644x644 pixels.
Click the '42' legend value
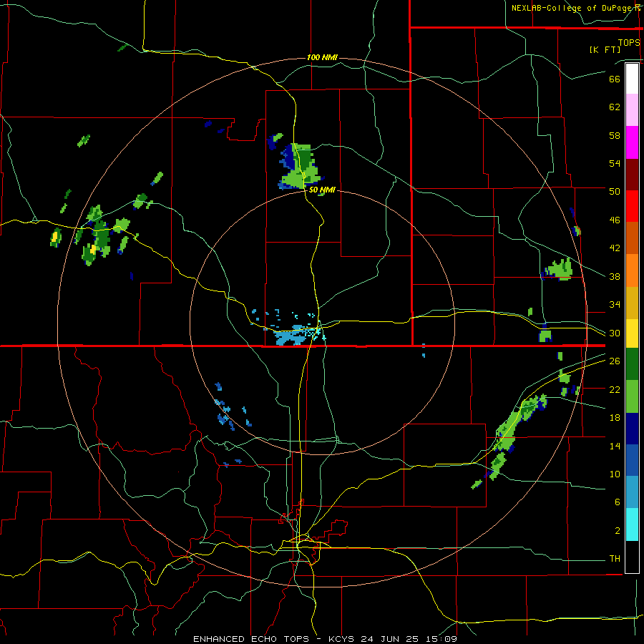615,248
